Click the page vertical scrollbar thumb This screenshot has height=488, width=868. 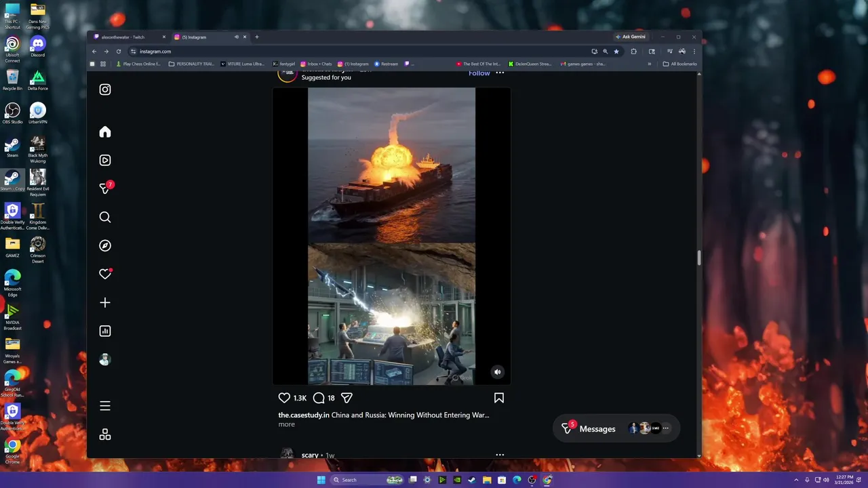click(698, 258)
